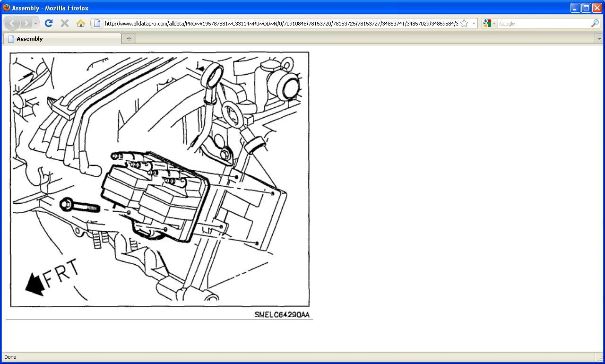The height and width of the screenshot is (364, 605).
Task: Open the Firefox home page
Action: 81,23
